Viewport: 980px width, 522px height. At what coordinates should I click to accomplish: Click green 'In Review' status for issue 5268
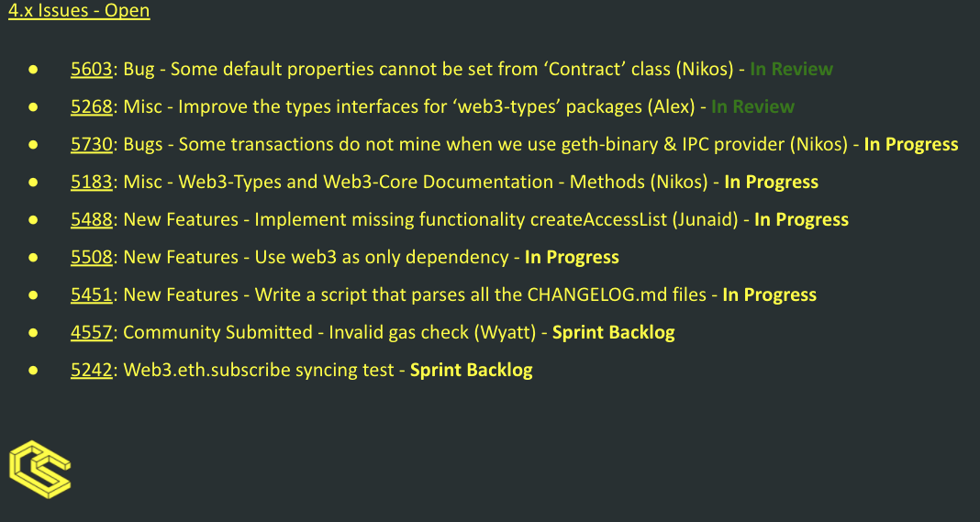[x=752, y=106]
